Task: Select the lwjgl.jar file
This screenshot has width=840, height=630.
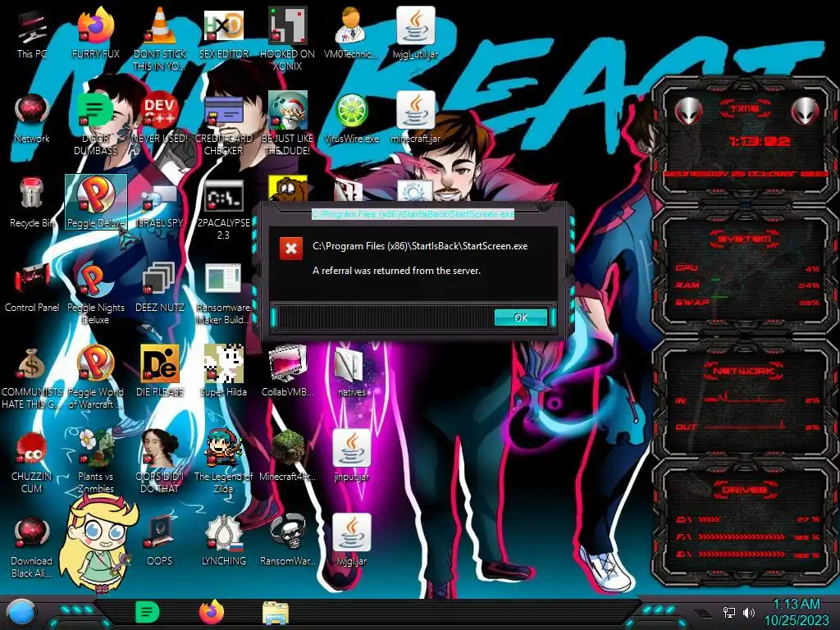Action: tap(351, 541)
